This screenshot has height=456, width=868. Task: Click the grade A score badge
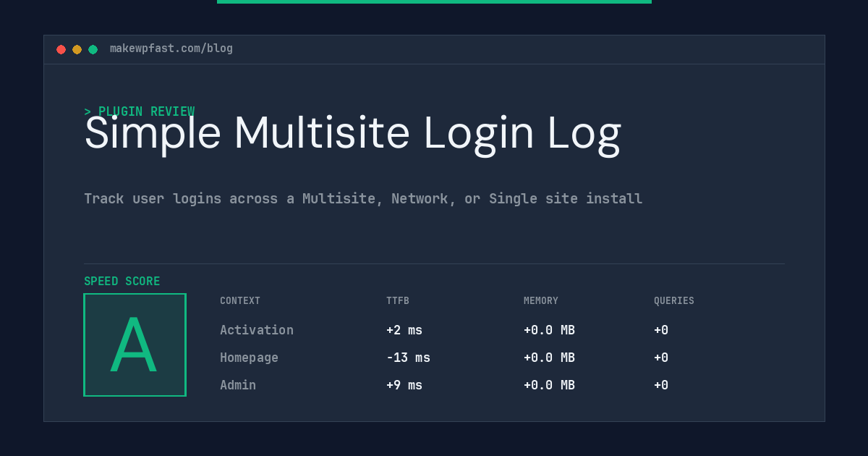click(135, 345)
